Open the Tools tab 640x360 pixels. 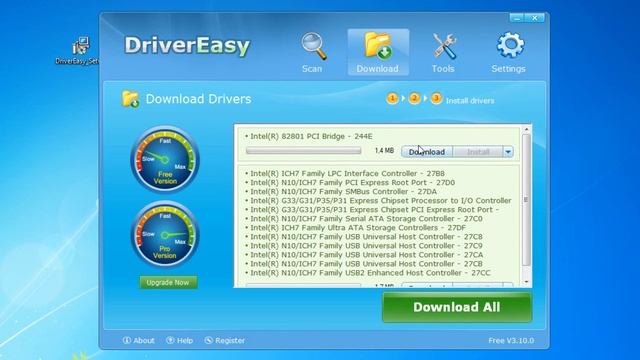[x=443, y=52]
